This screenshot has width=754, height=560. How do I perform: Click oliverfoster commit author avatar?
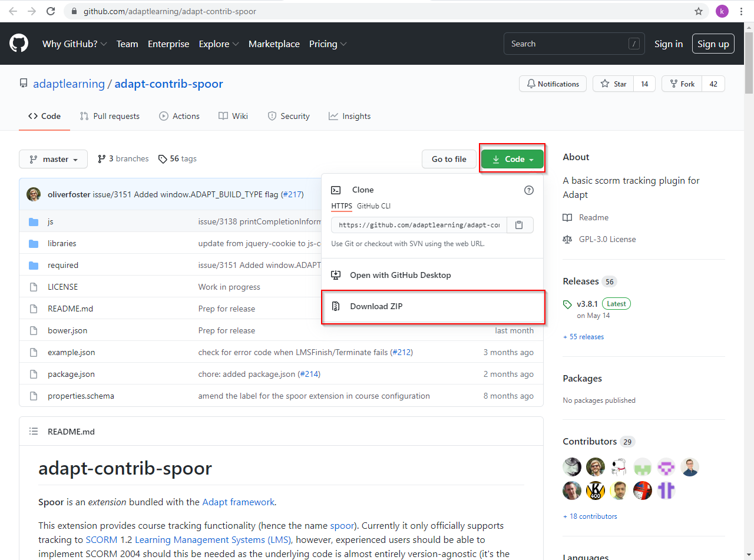(x=34, y=194)
